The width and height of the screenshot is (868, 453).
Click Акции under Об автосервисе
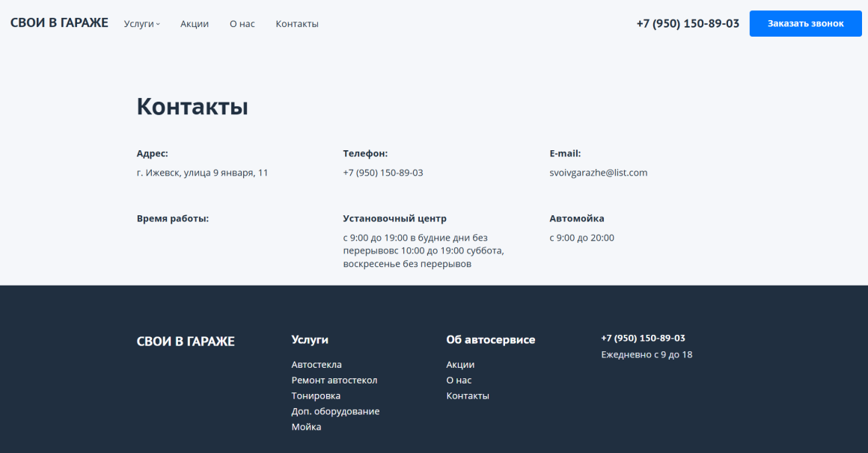tap(460, 365)
